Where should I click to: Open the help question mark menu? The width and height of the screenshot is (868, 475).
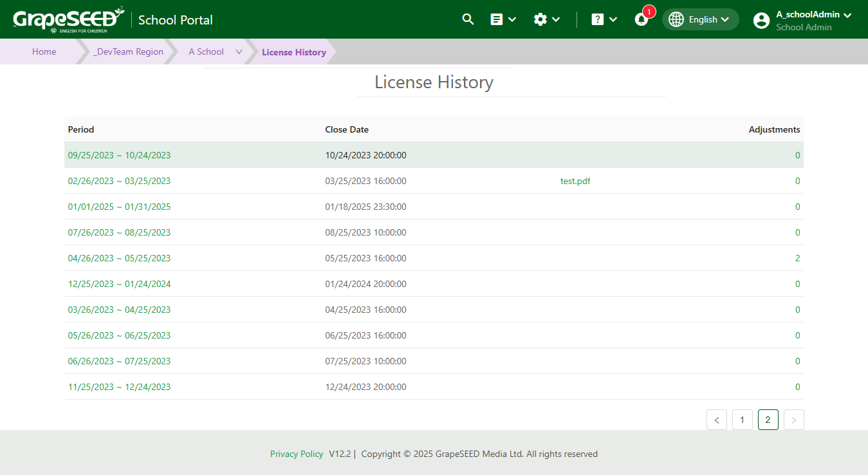pyautogui.click(x=598, y=19)
